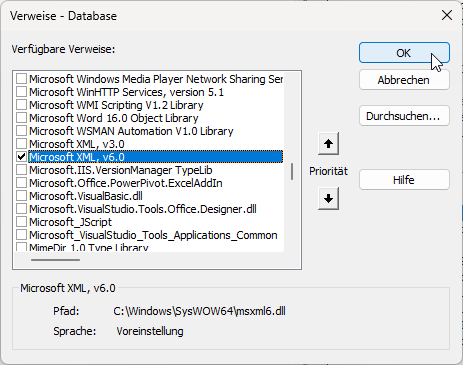Click the Hilfe button
463x365 pixels.
point(404,180)
